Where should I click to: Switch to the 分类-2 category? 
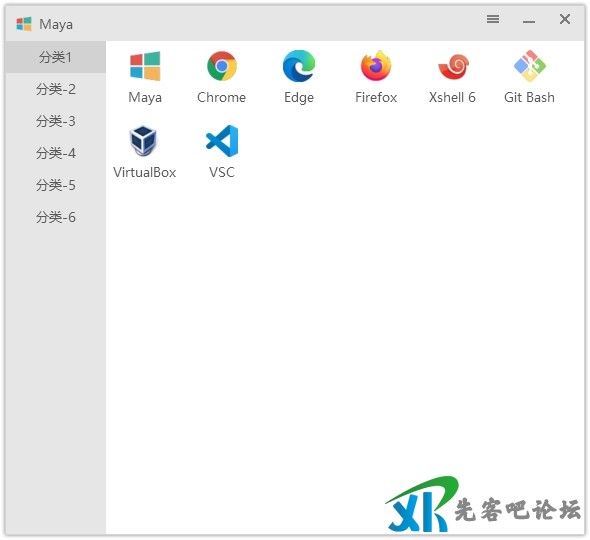click(56, 89)
